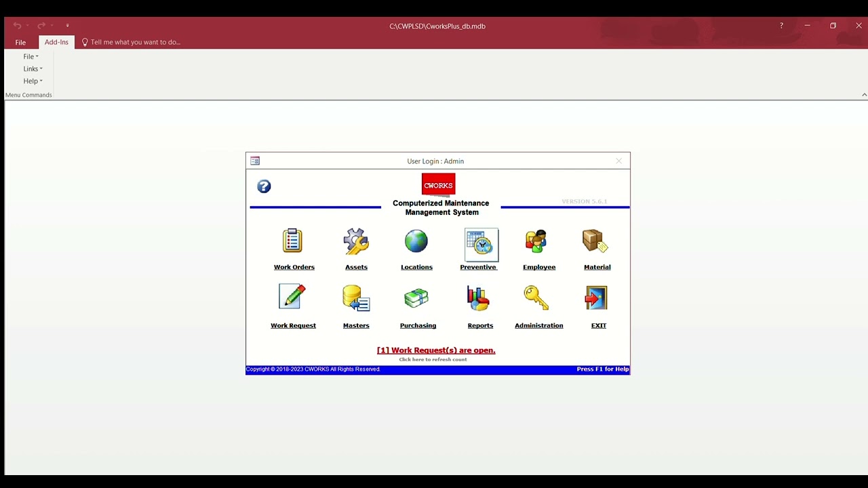Collapse the ribbon with the chevron
The width and height of the screenshot is (868, 488).
864,95
